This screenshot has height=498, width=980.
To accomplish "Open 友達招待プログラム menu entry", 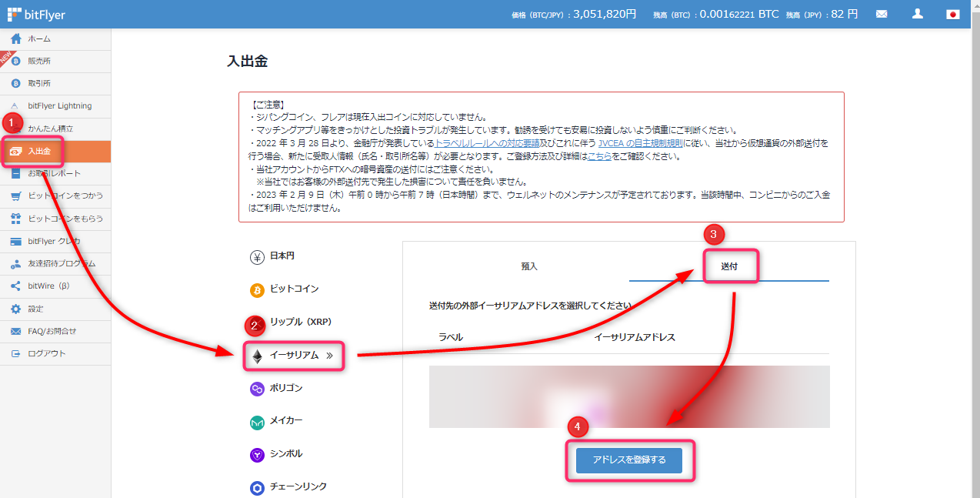I will tap(55, 263).
